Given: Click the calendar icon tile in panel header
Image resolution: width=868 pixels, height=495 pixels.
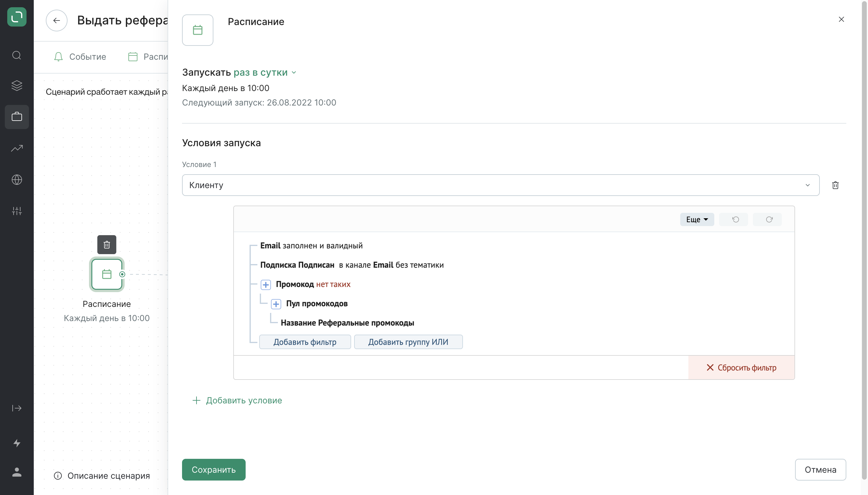Looking at the screenshot, I should [x=197, y=30].
